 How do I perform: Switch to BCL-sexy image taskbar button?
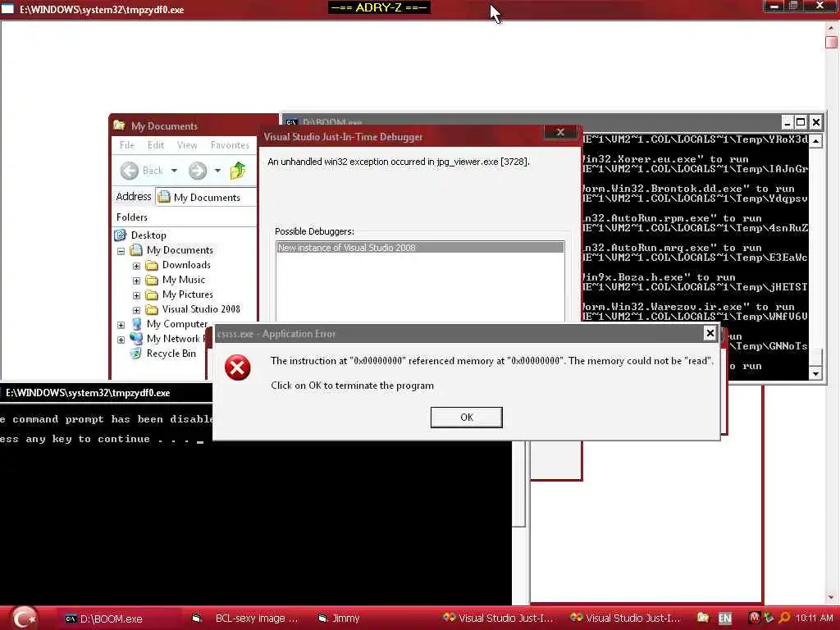pos(245,619)
